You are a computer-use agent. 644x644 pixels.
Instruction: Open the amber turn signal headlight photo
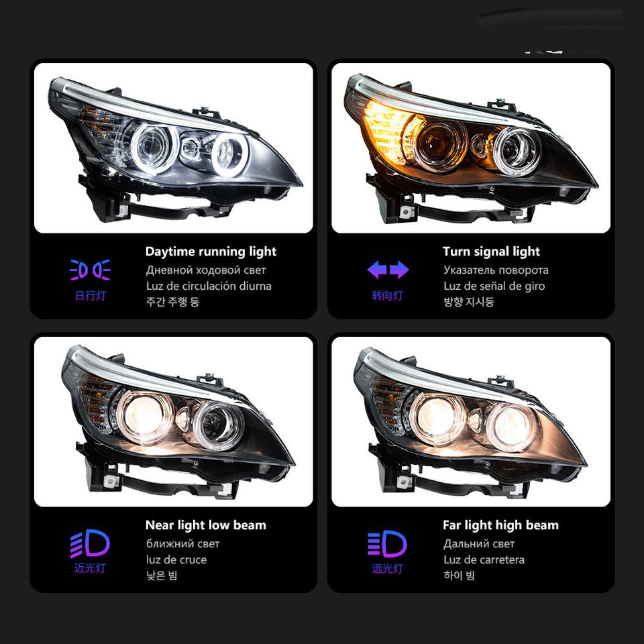pos(471,148)
